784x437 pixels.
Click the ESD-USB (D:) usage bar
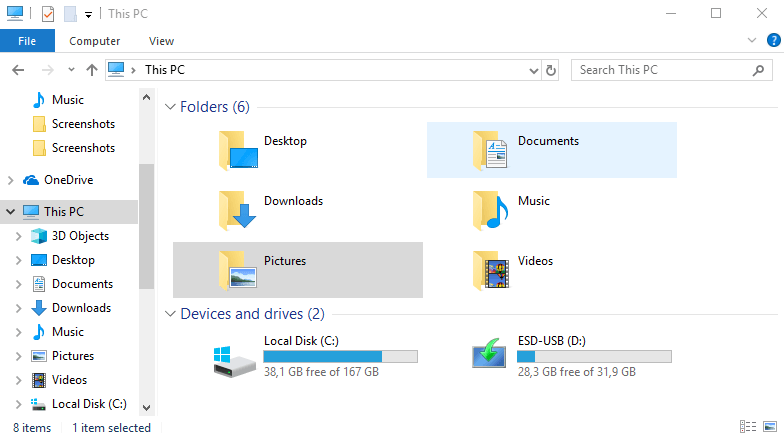(x=594, y=356)
